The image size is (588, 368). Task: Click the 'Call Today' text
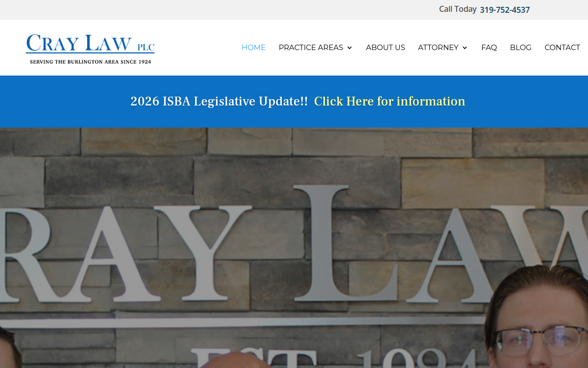click(458, 9)
